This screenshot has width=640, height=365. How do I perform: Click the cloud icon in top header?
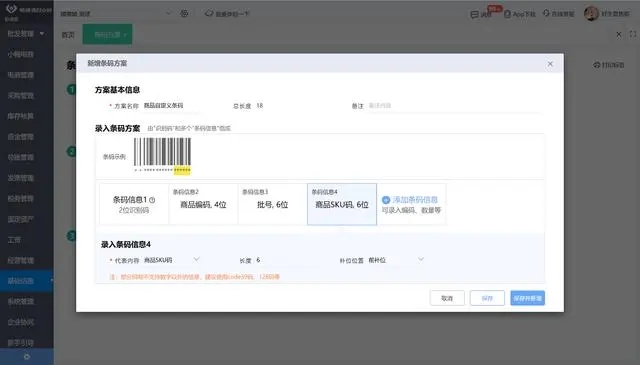coord(209,13)
